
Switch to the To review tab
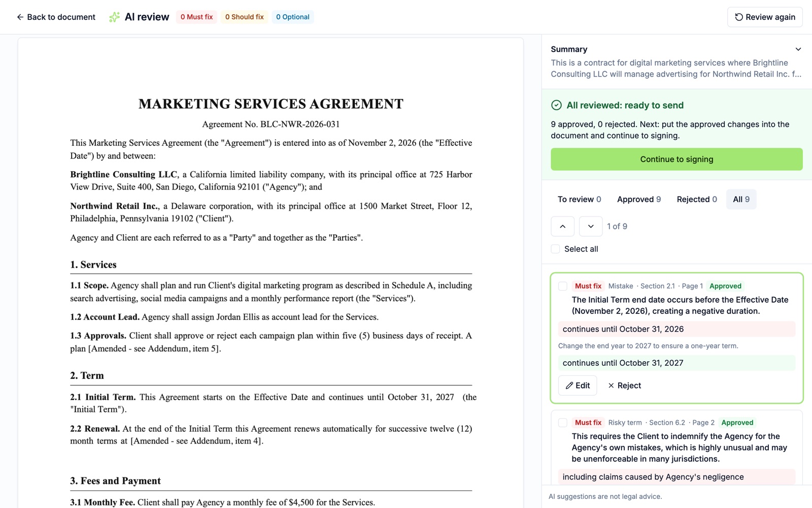pos(579,199)
